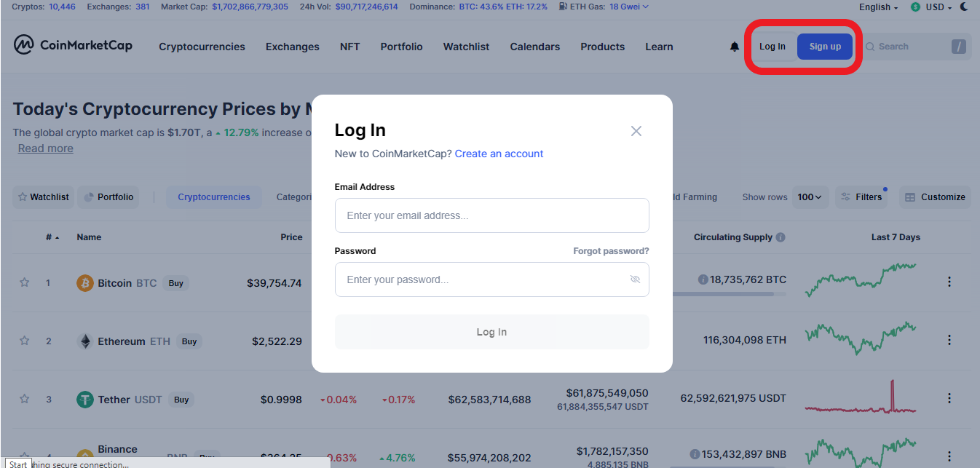The height and width of the screenshot is (468, 980).
Task: Toggle dark mode moon icon
Action: coord(964,7)
